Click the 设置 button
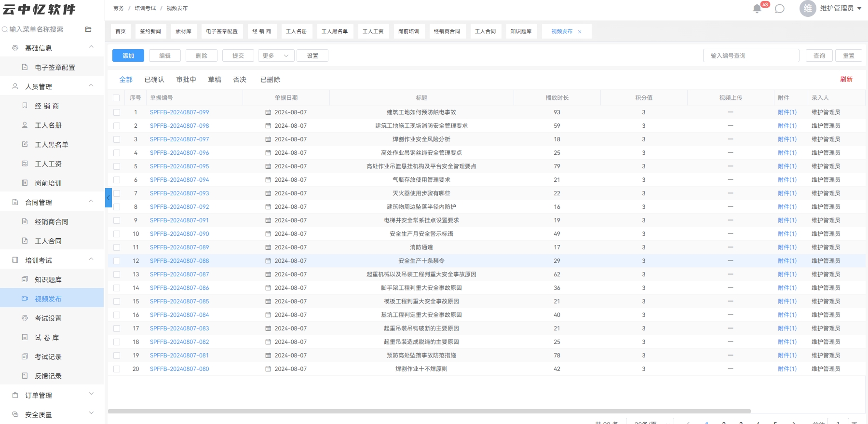Screen dimensions: 868x424 click(312, 56)
